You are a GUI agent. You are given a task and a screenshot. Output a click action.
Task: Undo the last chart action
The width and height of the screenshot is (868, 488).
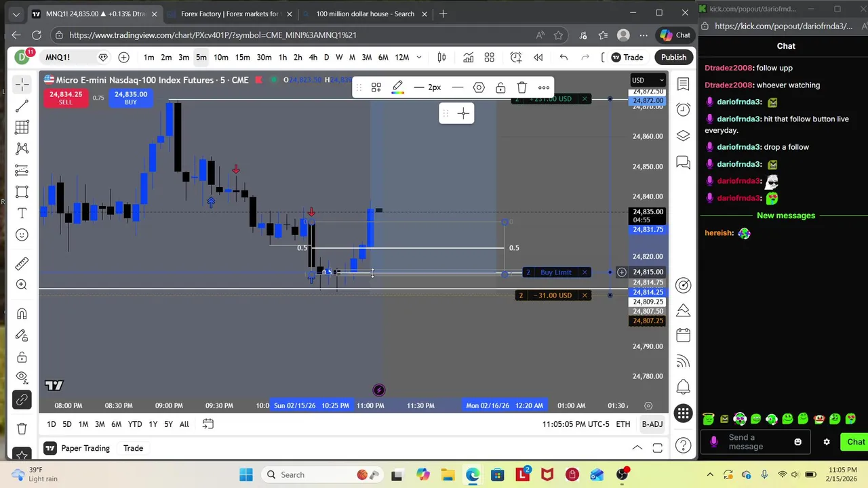(x=564, y=58)
